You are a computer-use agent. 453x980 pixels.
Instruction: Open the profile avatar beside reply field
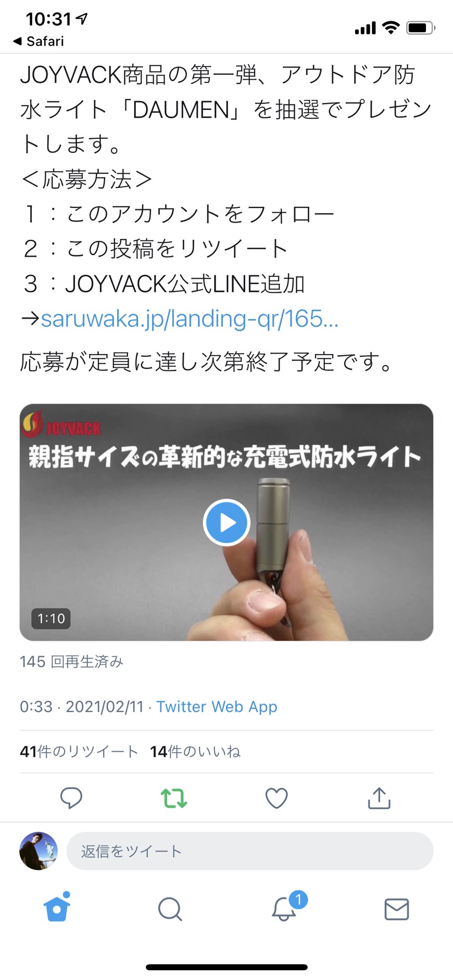point(39,851)
